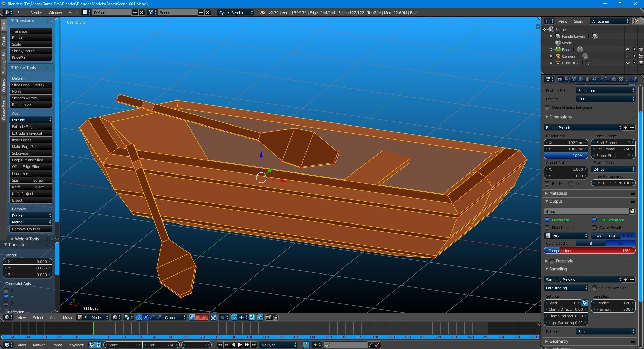Open the Render Layers properties tab
Viewport: 644px width, 349px height.
[x=567, y=79]
